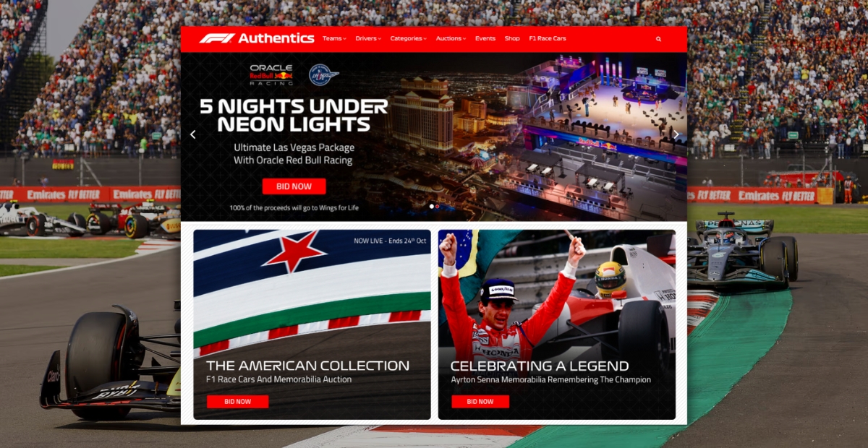Open the Events menu item

(x=485, y=38)
